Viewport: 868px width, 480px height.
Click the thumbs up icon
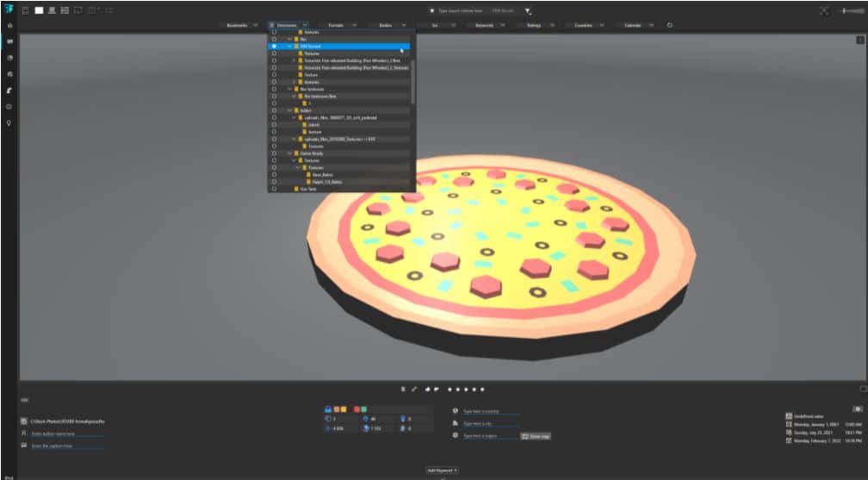coord(427,390)
